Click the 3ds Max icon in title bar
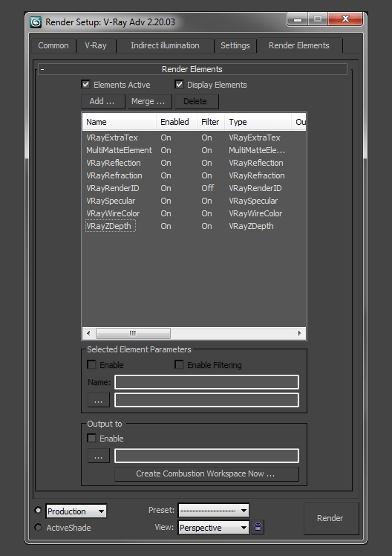This screenshot has width=392, height=556. coord(36,22)
